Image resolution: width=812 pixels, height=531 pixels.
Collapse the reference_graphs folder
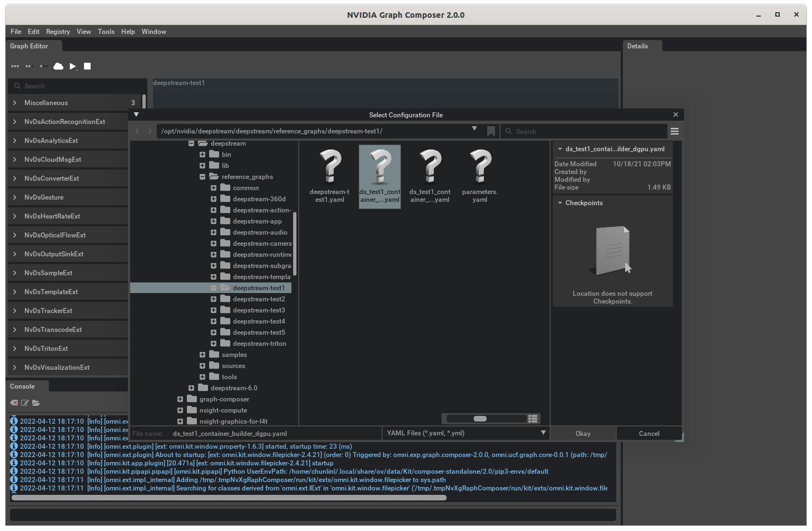202,176
